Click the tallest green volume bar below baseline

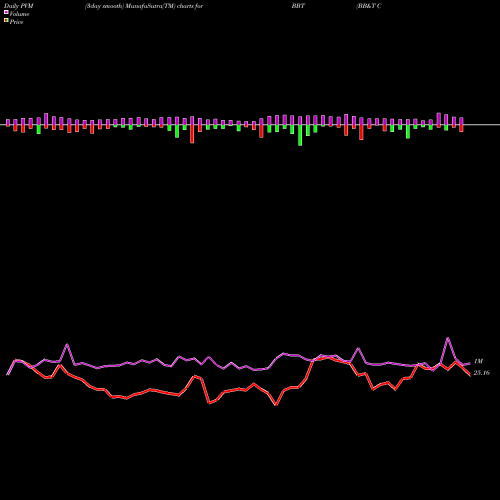click(300, 135)
